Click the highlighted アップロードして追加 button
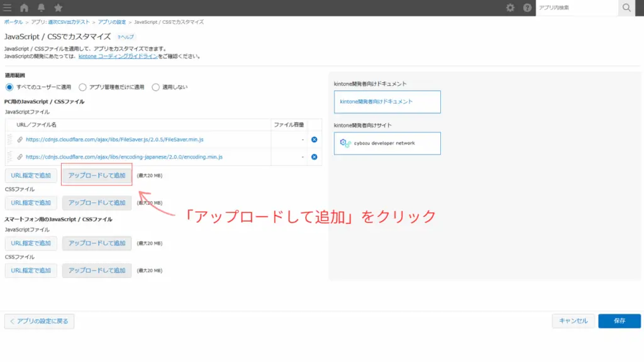 tap(96, 175)
